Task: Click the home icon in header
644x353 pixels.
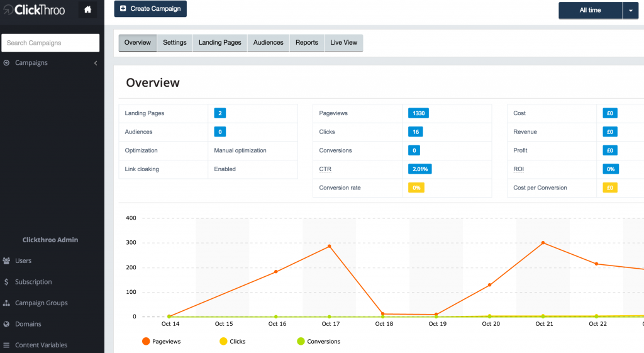Action: (x=88, y=9)
